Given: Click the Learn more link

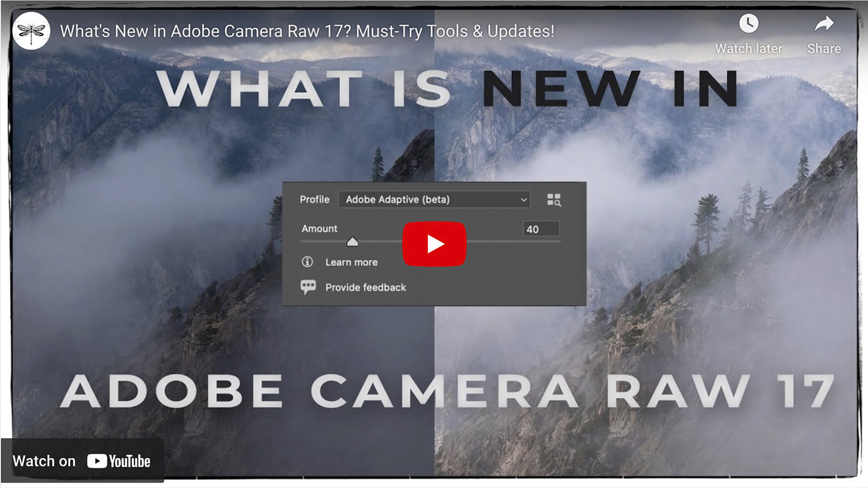Looking at the screenshot, I should coord(351,262).
